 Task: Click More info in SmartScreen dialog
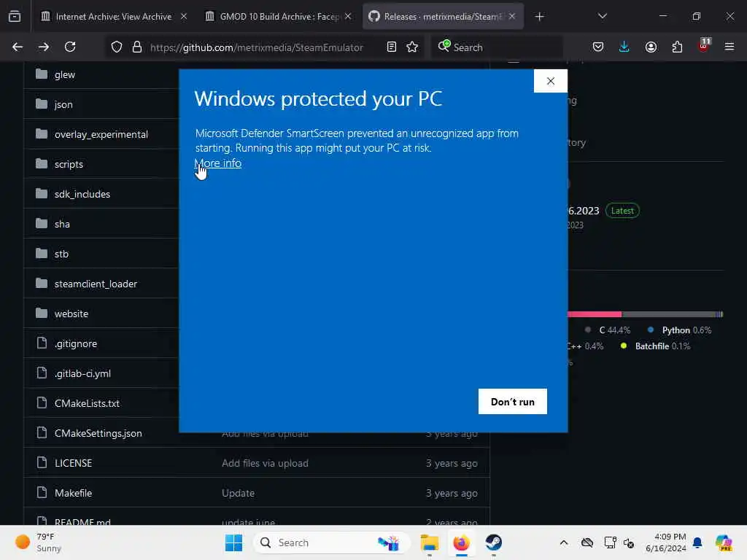pyautogui.click(x=218, y=163)
